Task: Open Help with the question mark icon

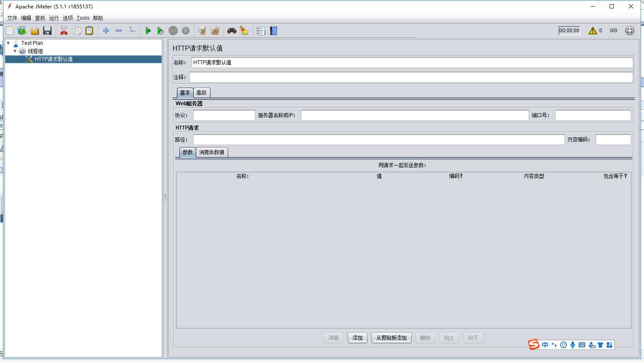Action: [x=274, y=31]
